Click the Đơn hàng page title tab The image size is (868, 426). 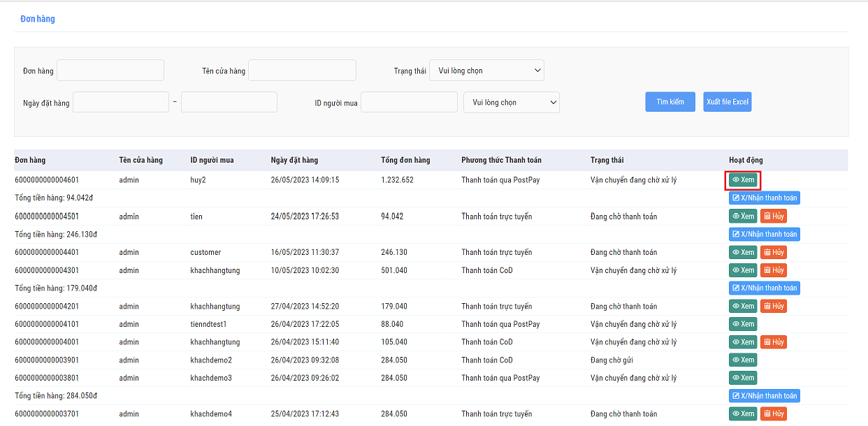38,19
